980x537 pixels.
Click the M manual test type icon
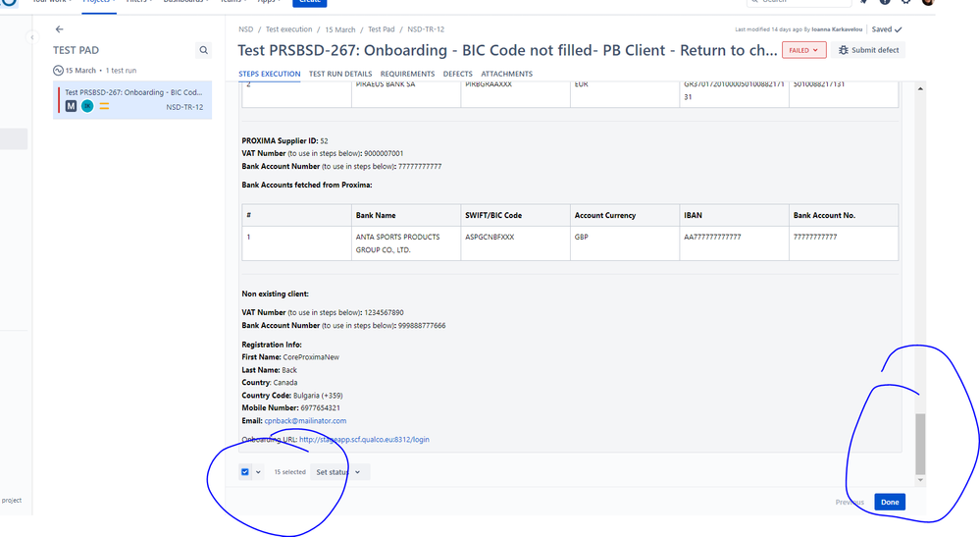72,106
